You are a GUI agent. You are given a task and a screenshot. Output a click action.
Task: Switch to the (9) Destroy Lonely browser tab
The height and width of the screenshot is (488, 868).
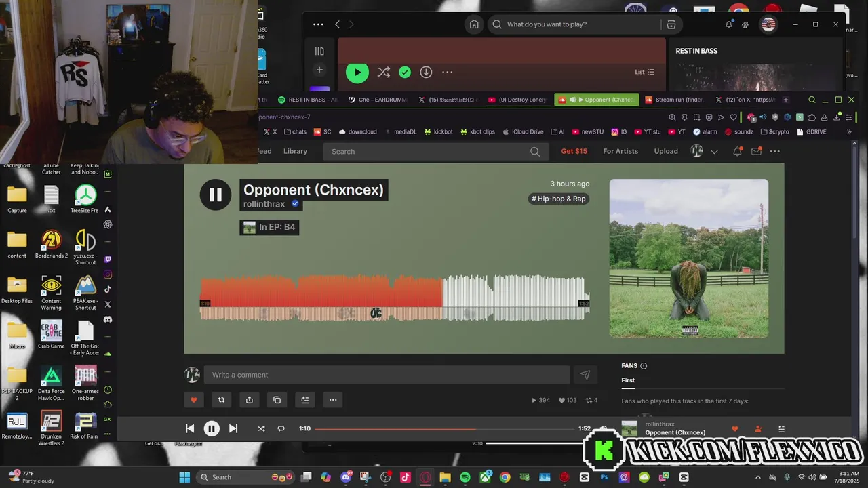[x=517, y=100]
